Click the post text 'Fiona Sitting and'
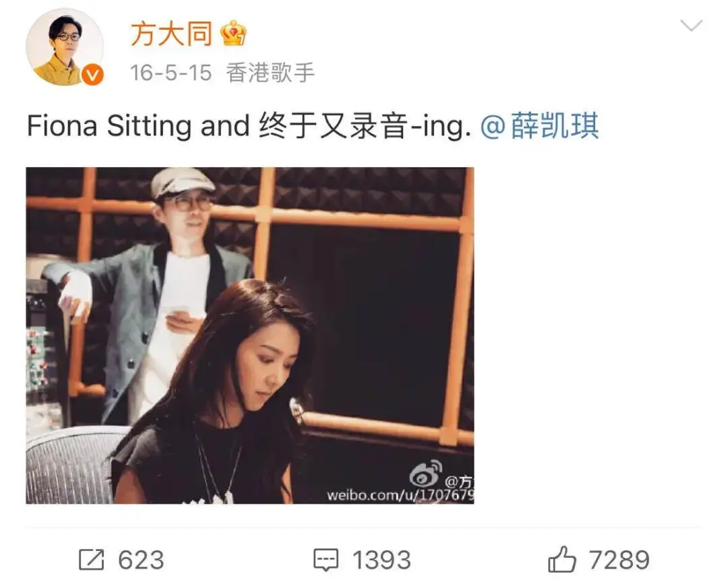The height and width of the screenshot is (588, 728). [x=138, y=126]
